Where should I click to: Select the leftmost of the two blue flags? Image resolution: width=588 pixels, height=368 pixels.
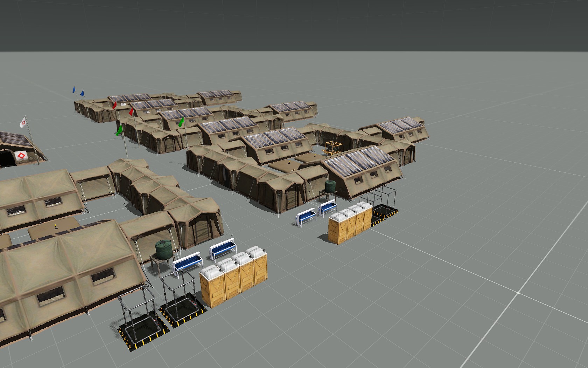(74, 90)
